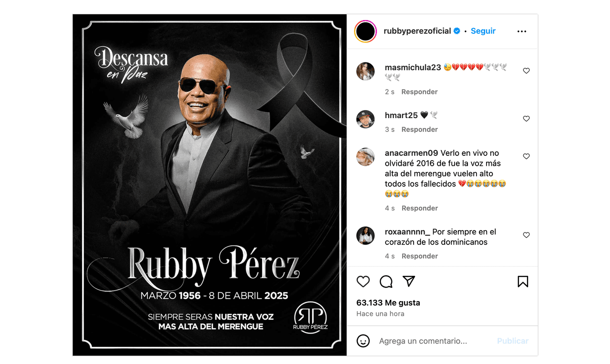Open the three-dot more options menu
This screenshot has width=610, height=364.
tap(522, 31)
